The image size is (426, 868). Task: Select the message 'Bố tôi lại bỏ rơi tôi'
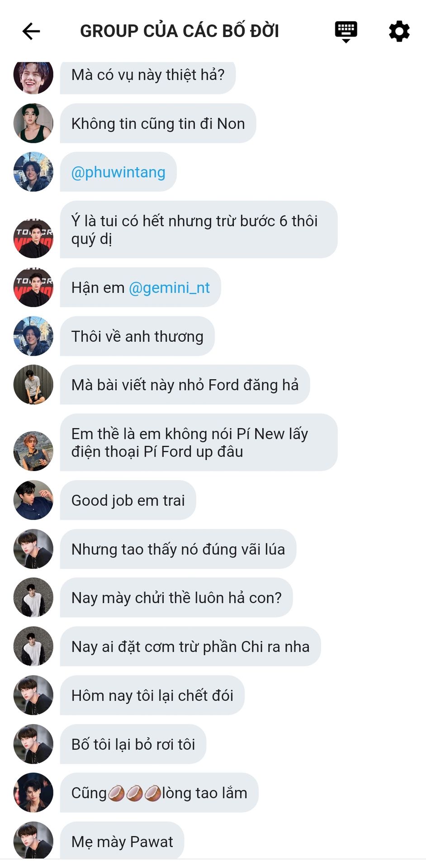click(133, 744)
